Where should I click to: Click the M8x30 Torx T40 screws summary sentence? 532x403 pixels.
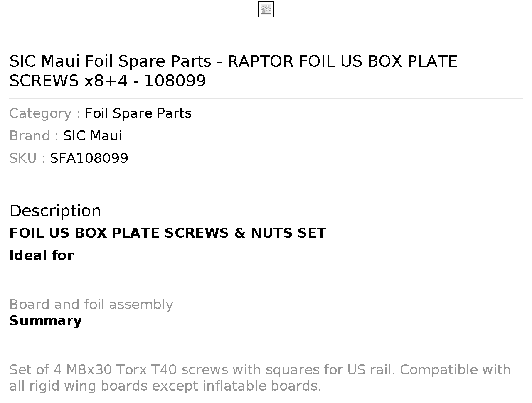click(260, 370)
